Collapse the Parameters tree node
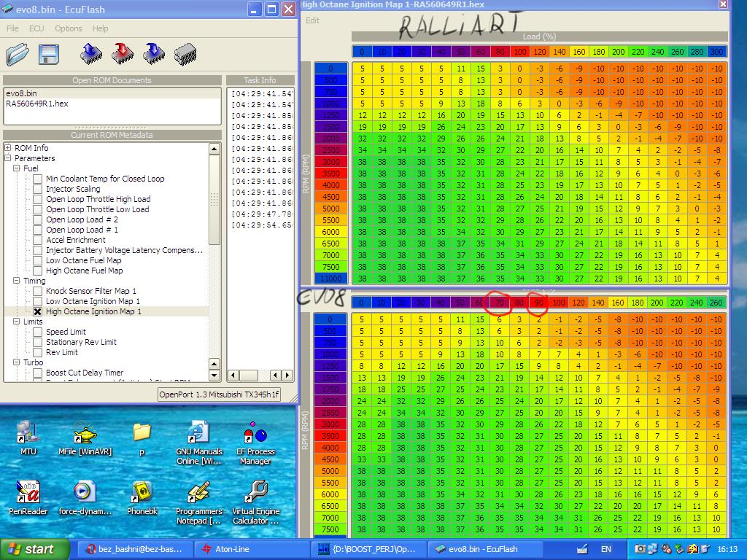747x560 pixels. coord(7,158)
